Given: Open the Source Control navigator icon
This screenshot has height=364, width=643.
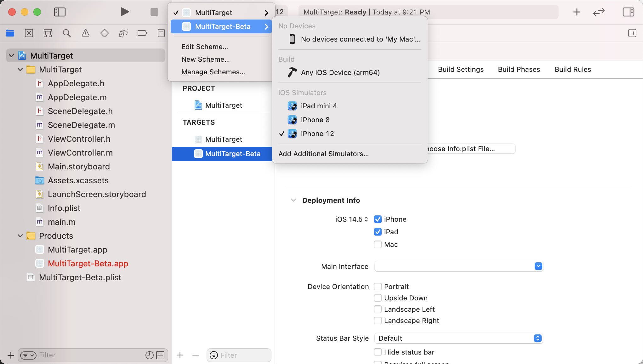Looking at the screenshot, I should click(29, 33).
